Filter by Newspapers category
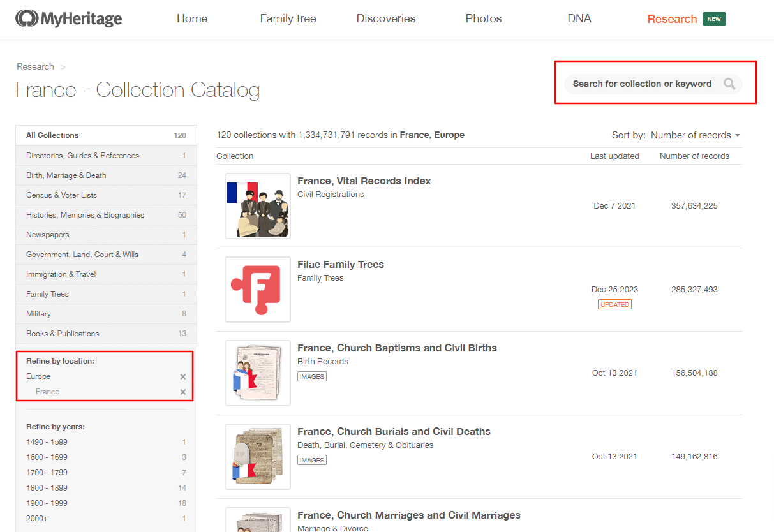The image size is (774, 532). pos(106,235)
